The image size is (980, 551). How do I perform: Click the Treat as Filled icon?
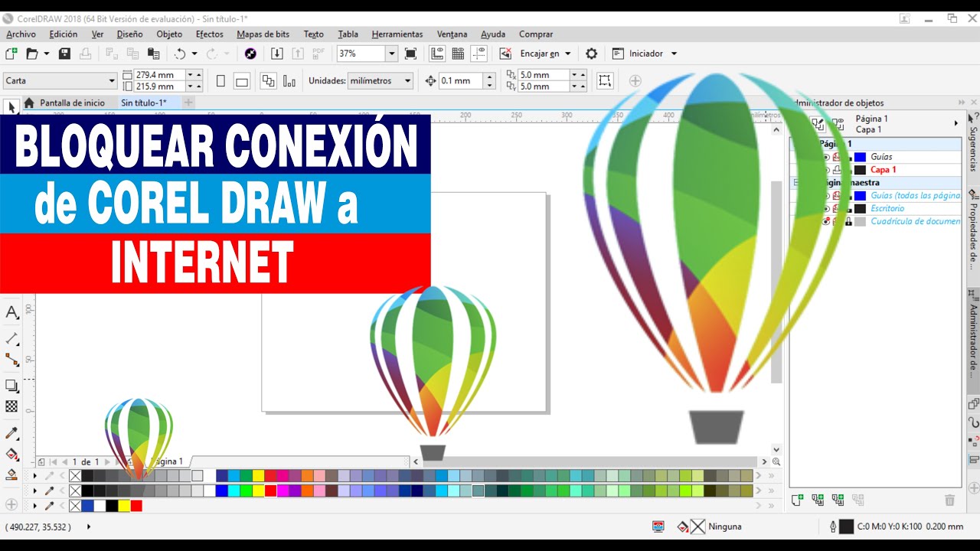[x=605, y=80]
